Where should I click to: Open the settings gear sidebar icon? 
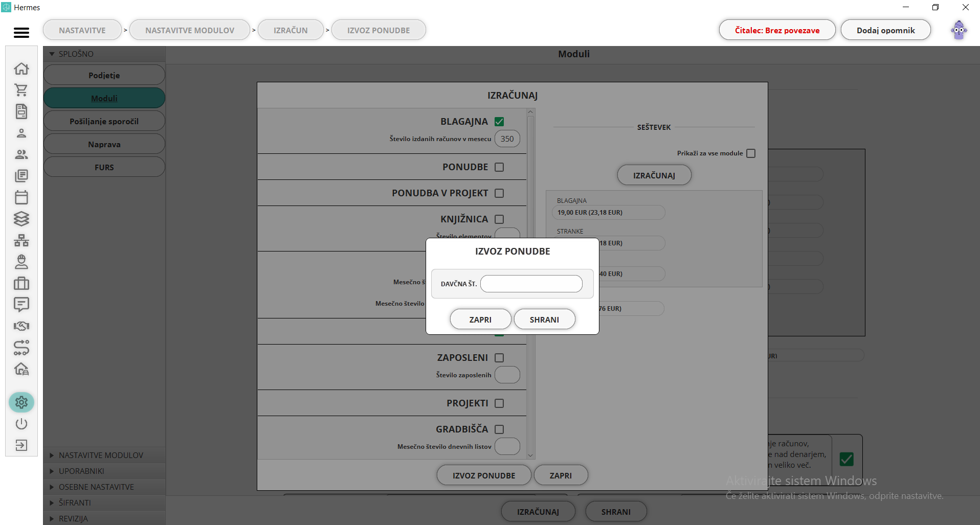pos(21,402)
